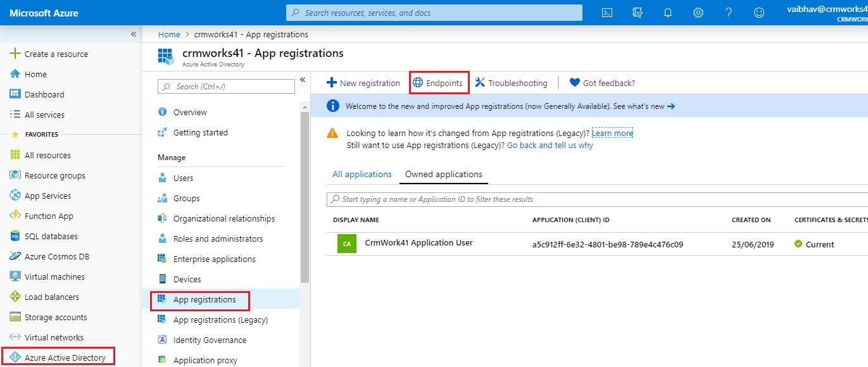The image size is (868, 367).
Task: Click the App Services globe icon
Action: [x=16, y=196]
